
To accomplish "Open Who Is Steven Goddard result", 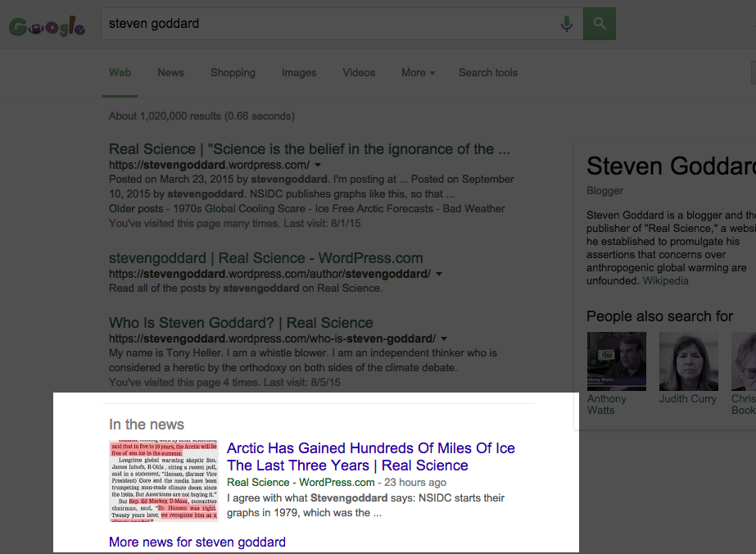I will (x=241, y=323).
